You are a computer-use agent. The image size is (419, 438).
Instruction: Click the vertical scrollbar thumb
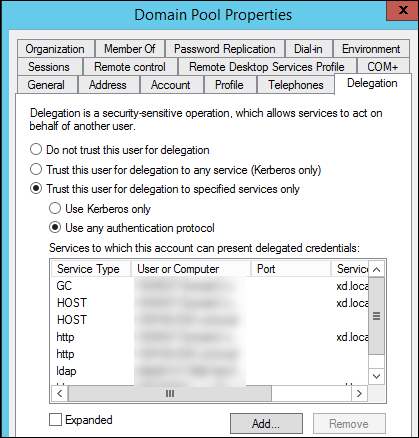point(377,316)
